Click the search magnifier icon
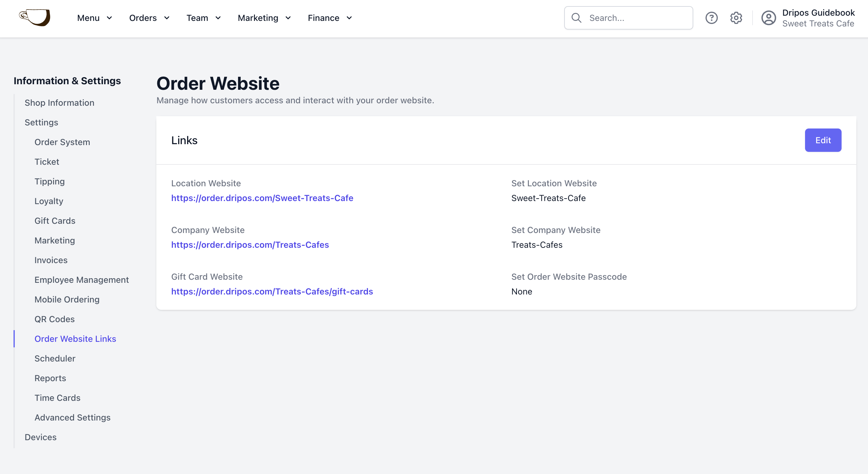 [x=577, y=18]
